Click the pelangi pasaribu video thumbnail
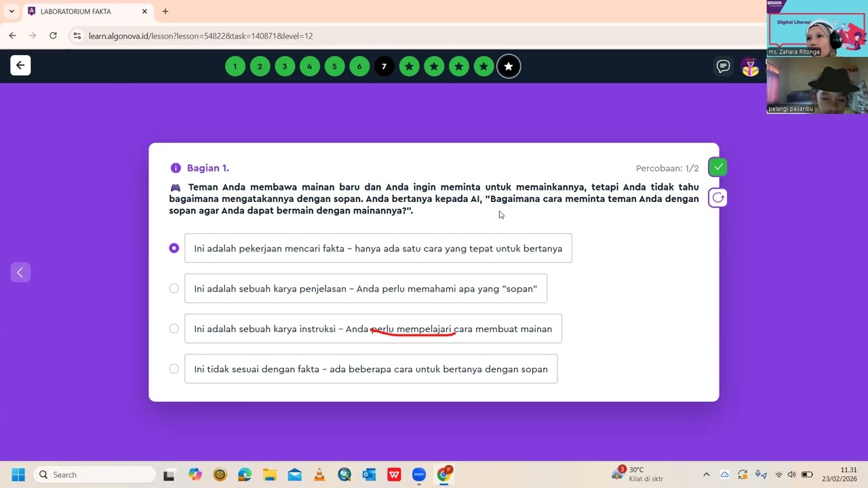The width and height of the screenshot is (868, 488). 817,85
